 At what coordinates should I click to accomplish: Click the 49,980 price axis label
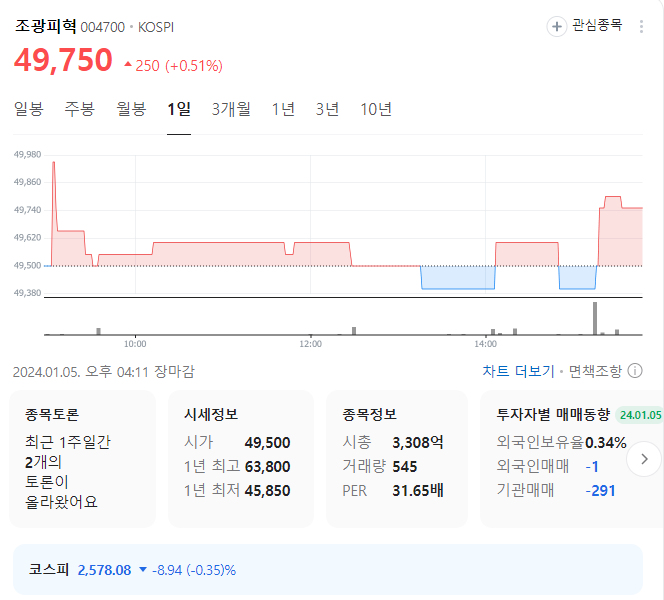(x=28, y=155)
